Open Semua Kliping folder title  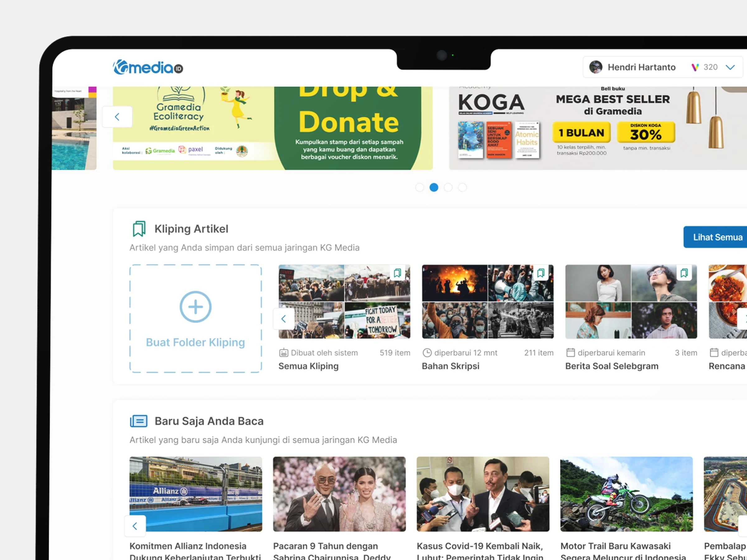pyautogui.click(x=308, y=366)
